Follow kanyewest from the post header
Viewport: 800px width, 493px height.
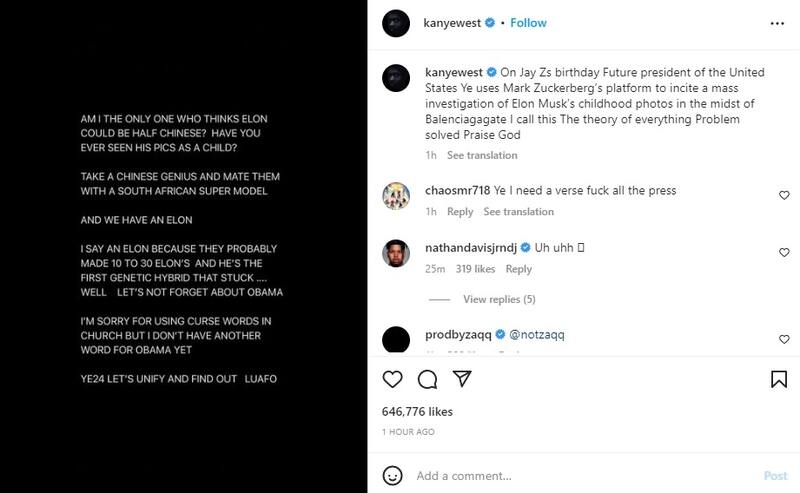pos(529,22)
